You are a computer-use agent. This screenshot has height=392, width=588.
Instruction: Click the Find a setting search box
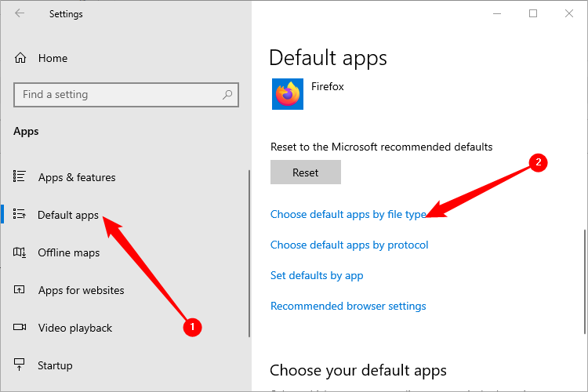pyautogui.click(x=118, y=95)
